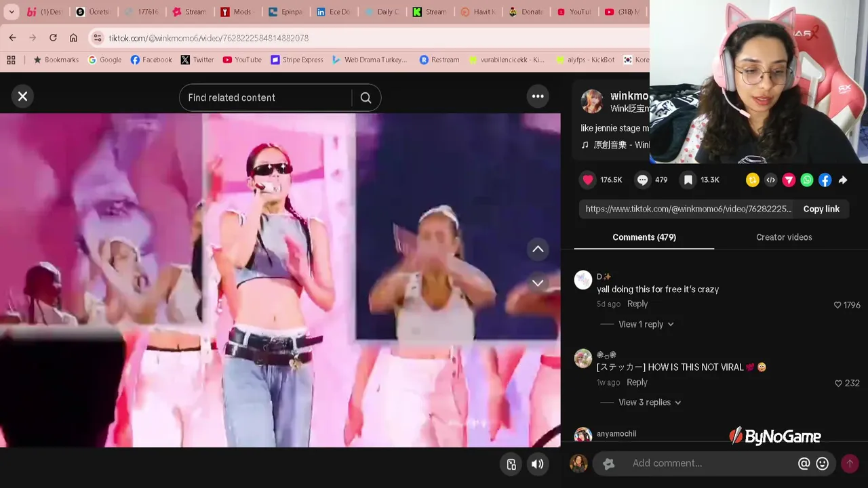Open the Restream bookmark
The height and width of the screenshot is (488, 868).
click(x=439, y=60)
